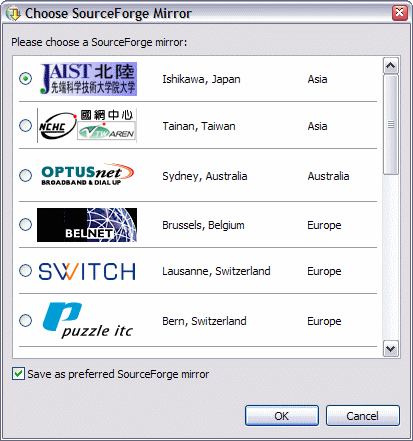Cancel the mirror selection dialog
This screenshot has width=413, height=441.
tap(362, 416)
